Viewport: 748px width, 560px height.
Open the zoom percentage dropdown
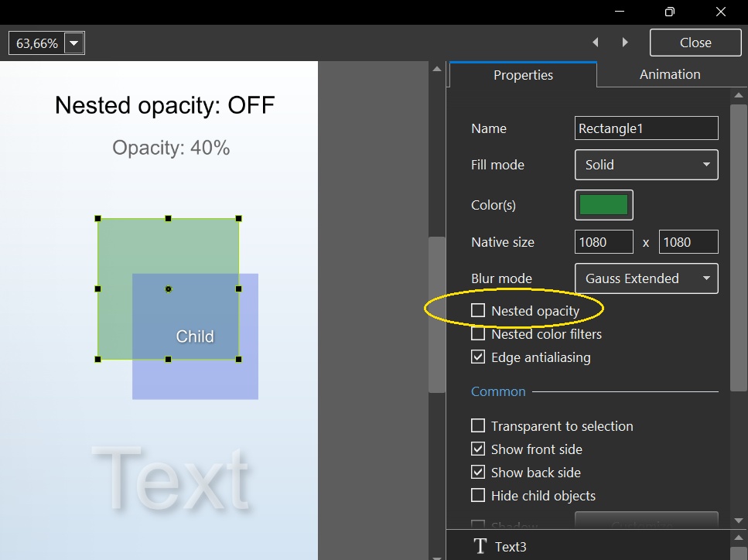click(x=74, y=43)
